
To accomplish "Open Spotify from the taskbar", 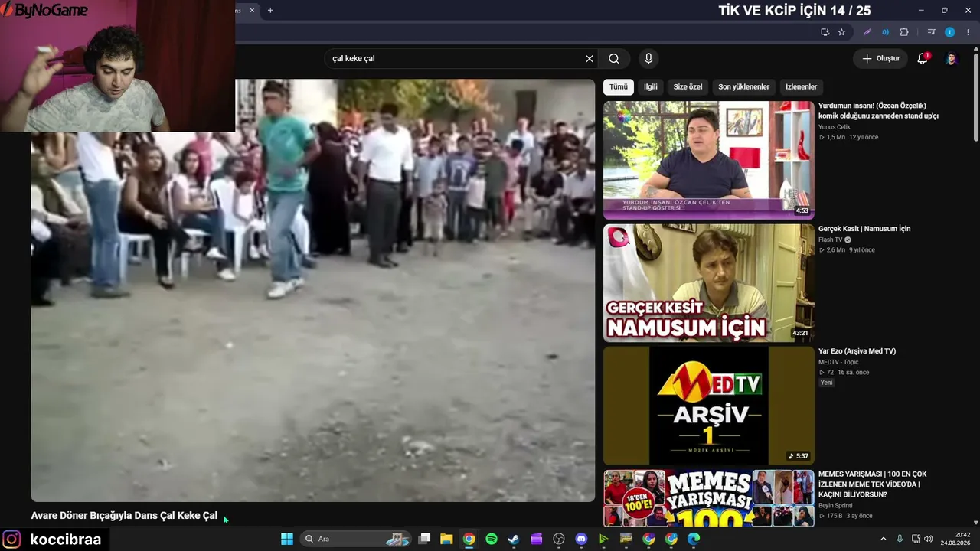I will click(x=492, y=539).
